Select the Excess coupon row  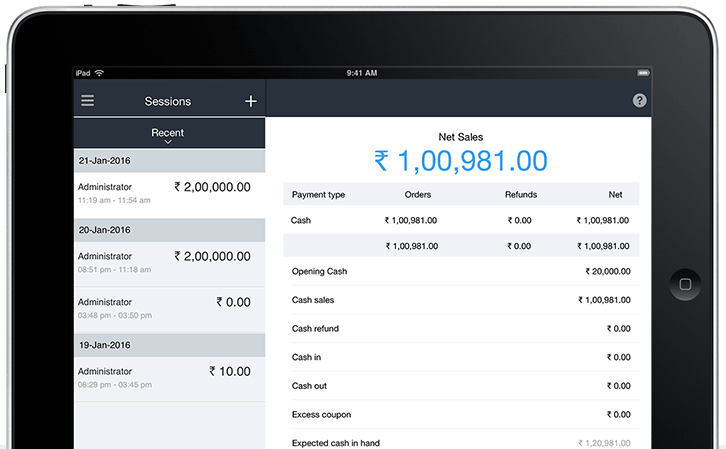[x=460, y=414]
